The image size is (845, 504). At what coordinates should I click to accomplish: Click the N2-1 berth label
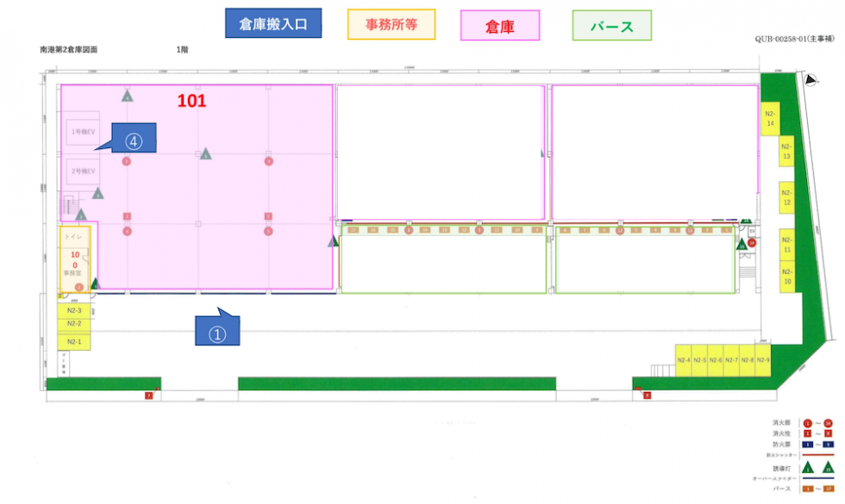coord(72,340)
